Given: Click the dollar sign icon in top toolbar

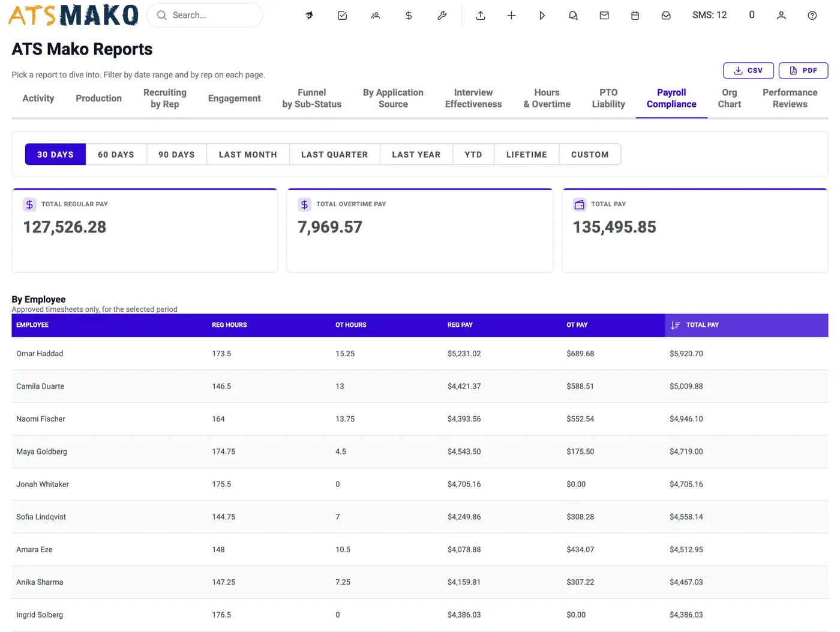Looking at the screenshot, I should 409,16.
